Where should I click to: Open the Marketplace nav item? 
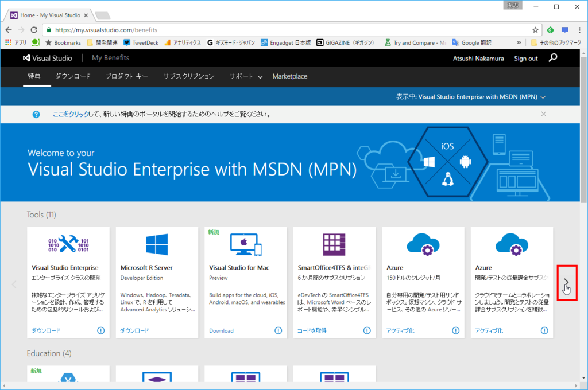pyautogui.click(x=290, y=76)
